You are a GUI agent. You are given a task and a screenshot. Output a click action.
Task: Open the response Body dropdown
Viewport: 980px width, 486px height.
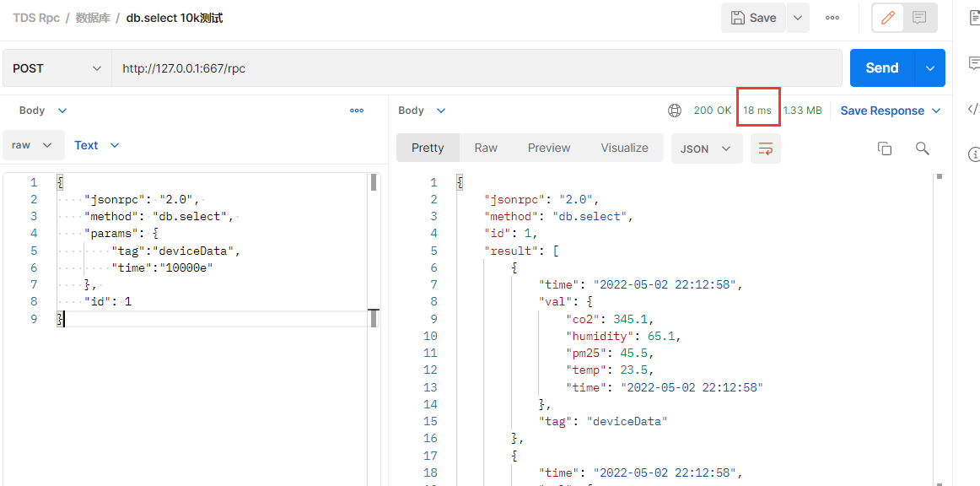tap(422, 111)
